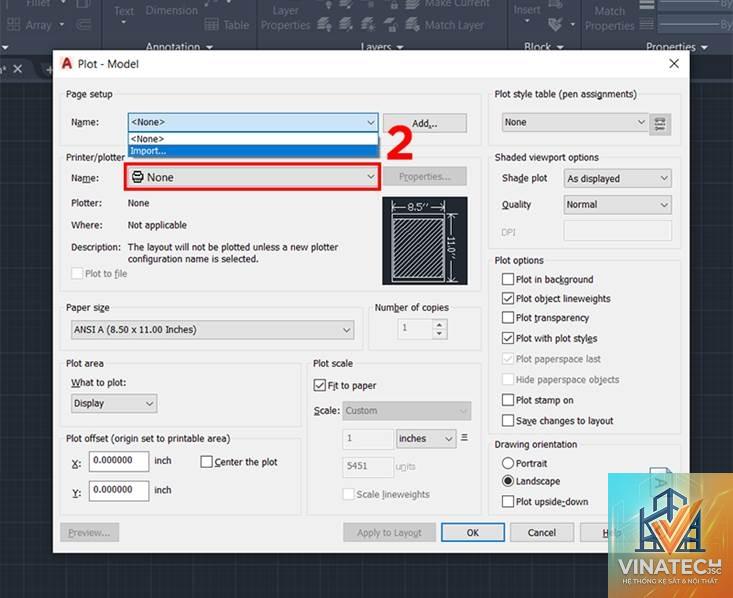The image size is (733, 598).
Task: Select Landscape drawing orientation
Action: [508, 481]
